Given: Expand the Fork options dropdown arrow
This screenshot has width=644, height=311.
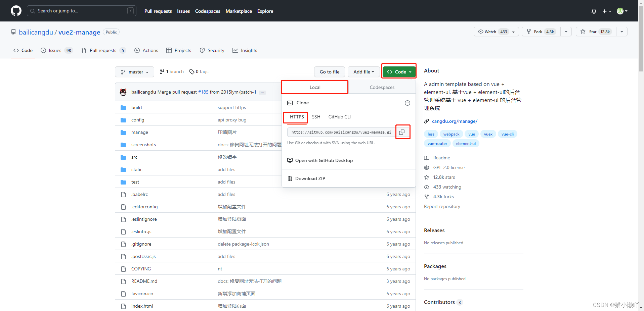Looking at the screenshot, I should click(566, 32).
